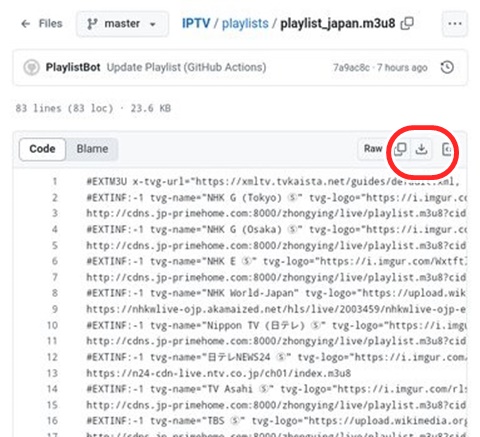Download raw file icon
Viewport: 480px width, 437px height.
click(421, 149)
